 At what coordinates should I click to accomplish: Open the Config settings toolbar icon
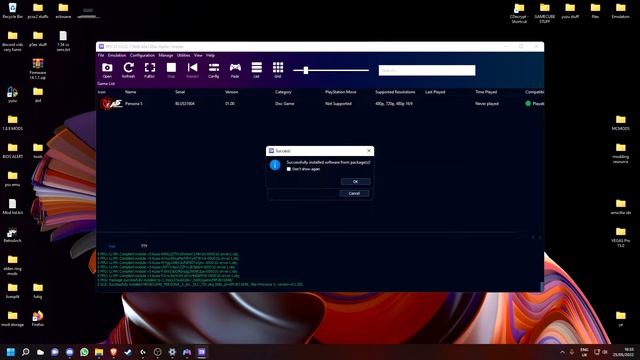[213, 70]
